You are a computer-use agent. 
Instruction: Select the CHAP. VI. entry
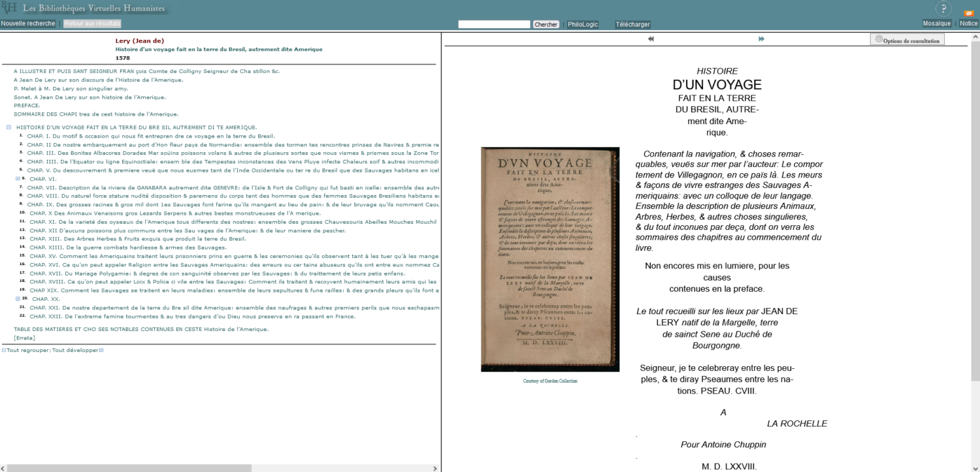click(43, 178)
